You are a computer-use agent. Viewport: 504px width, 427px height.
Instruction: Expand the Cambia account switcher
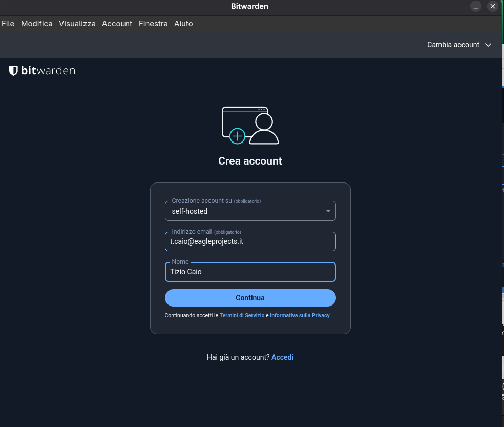(459, 45)
